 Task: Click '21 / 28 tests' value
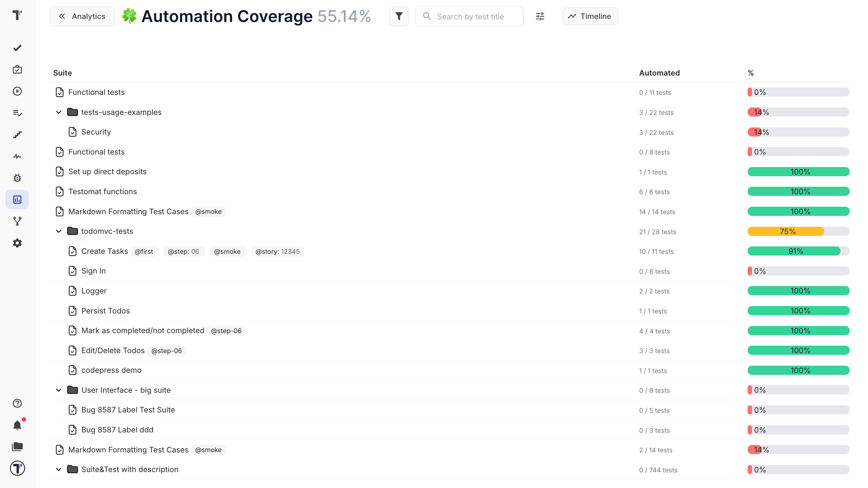click(657, 232)
